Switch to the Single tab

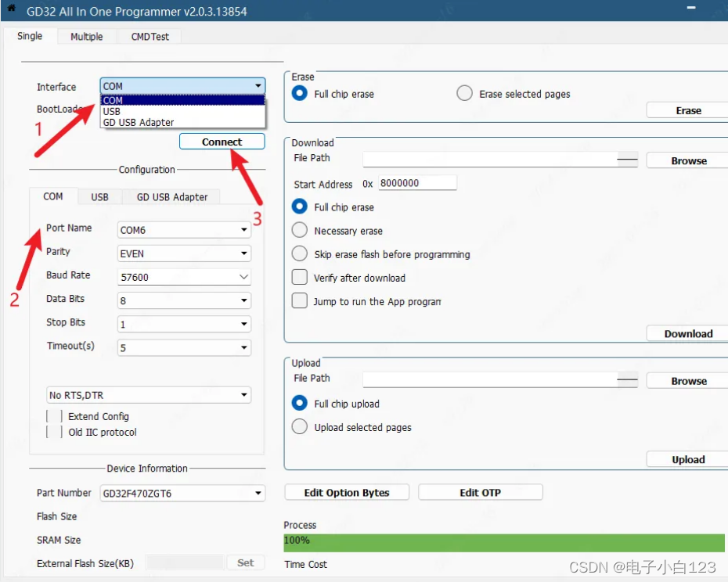(x=30, y=36)
